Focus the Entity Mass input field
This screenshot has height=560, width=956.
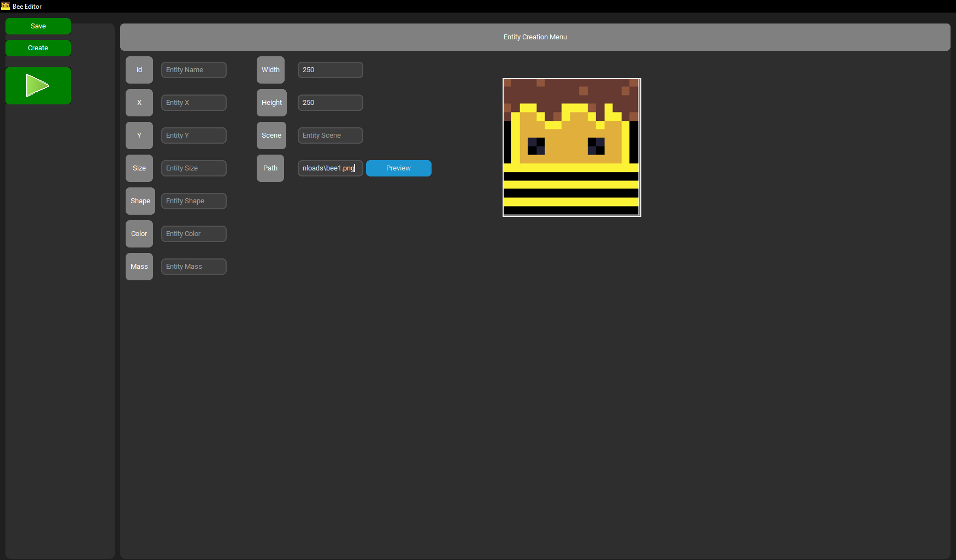(x=194, y=267)
